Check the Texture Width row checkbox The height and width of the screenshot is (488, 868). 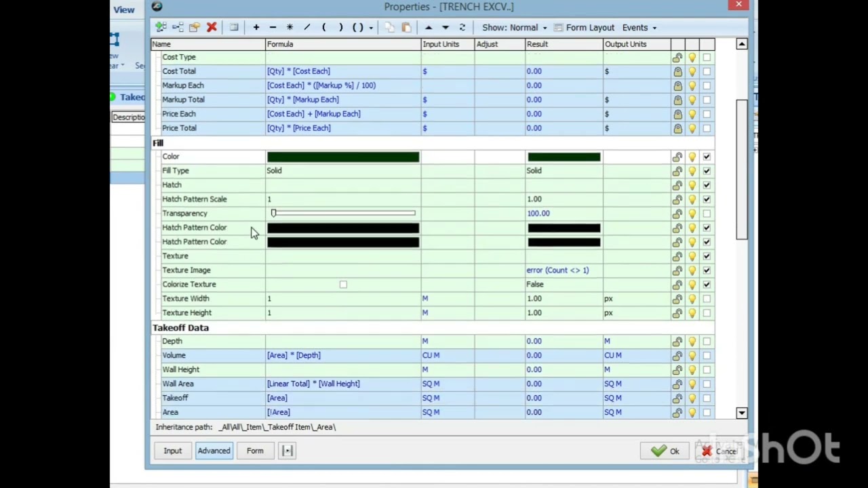(x=707, y=299)
